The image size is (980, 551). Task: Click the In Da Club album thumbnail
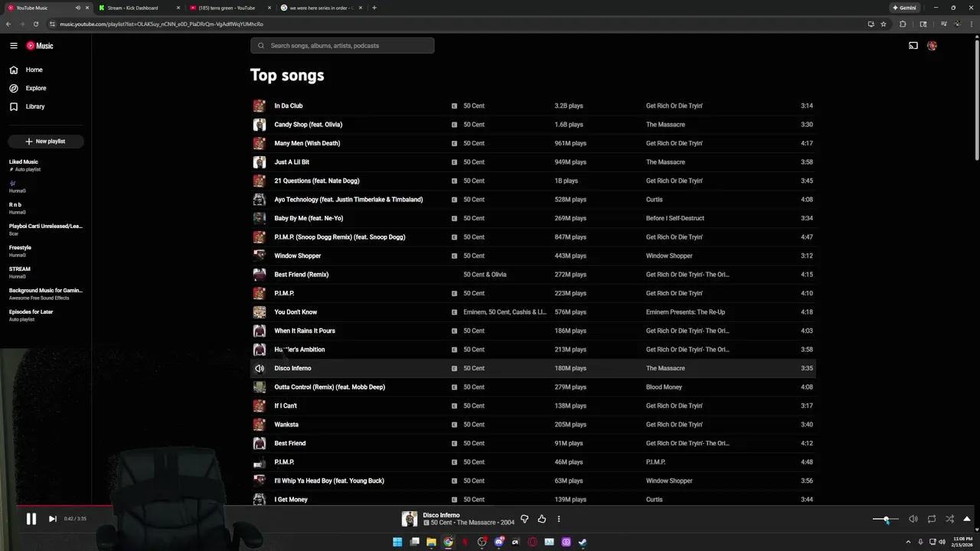coord(260,106)
